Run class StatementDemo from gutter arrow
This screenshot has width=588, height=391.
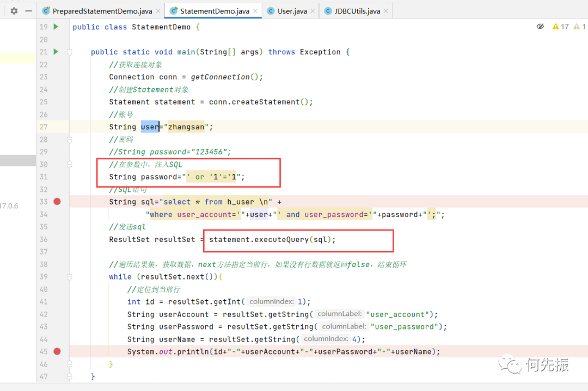click(x=56, y=27)
